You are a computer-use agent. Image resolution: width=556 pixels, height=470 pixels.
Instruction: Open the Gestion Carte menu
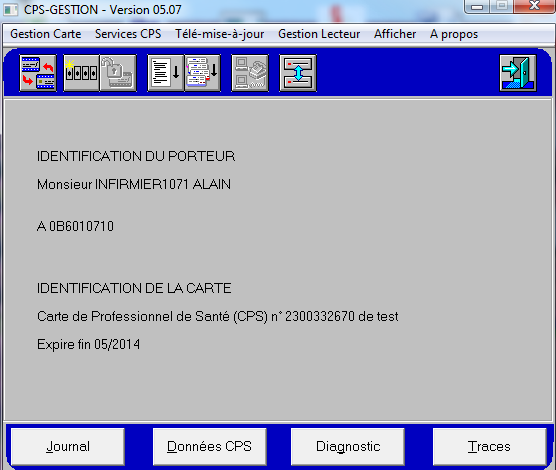pos(46,34)
